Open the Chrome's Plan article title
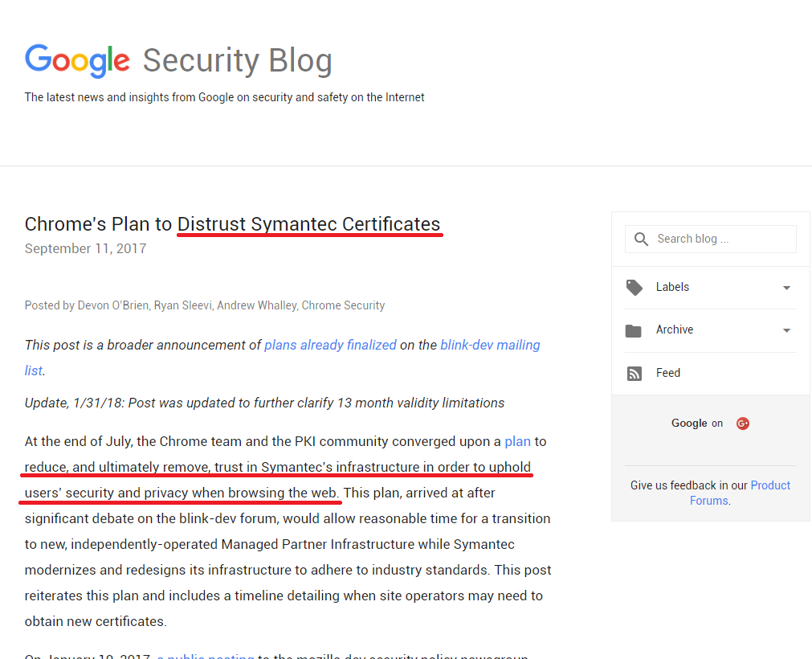Viewport: 812px width, 659px height. click(x=232, y=223)
